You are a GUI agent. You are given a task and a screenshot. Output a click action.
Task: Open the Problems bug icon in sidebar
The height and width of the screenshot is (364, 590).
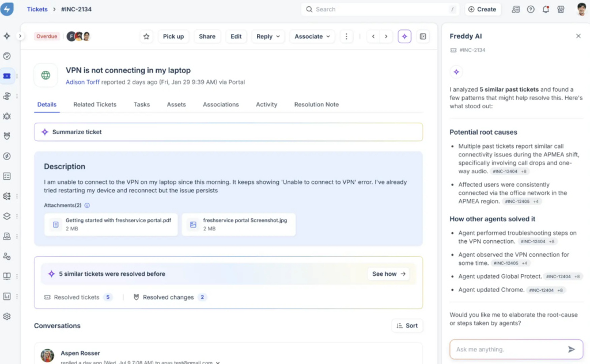[x=7, y=116]
